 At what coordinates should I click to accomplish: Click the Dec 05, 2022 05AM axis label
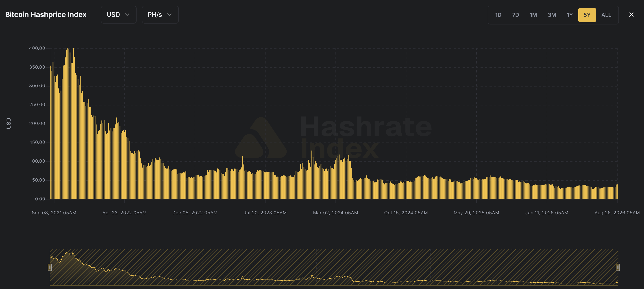click(x=195, y=213)
